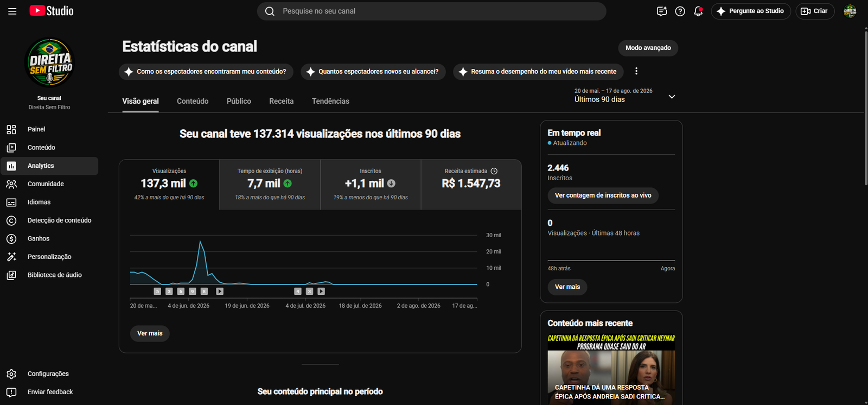
Task: Switch to the Visão geral tab
Action: pyautogui.click(x=141, y=101)
